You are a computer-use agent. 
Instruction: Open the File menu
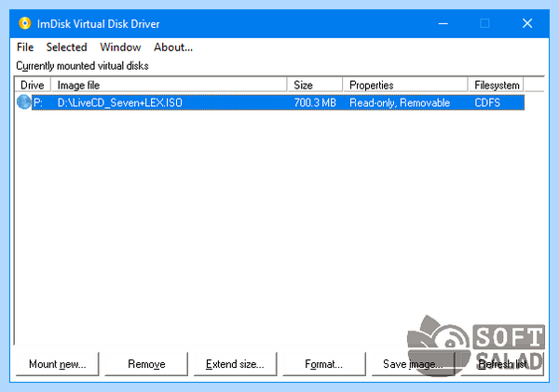pos(25,47)
